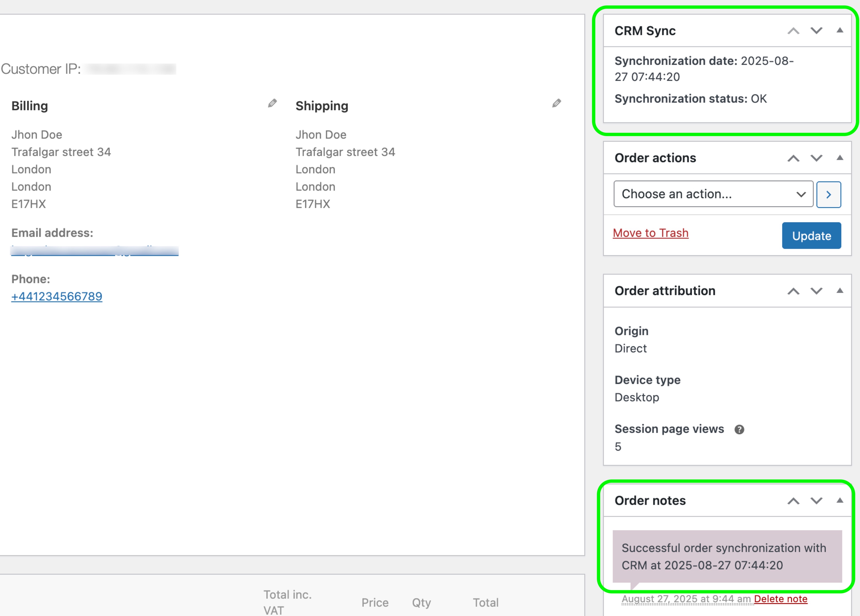Click Session page views help icon

pyautogui.click(x=739, y=430)
